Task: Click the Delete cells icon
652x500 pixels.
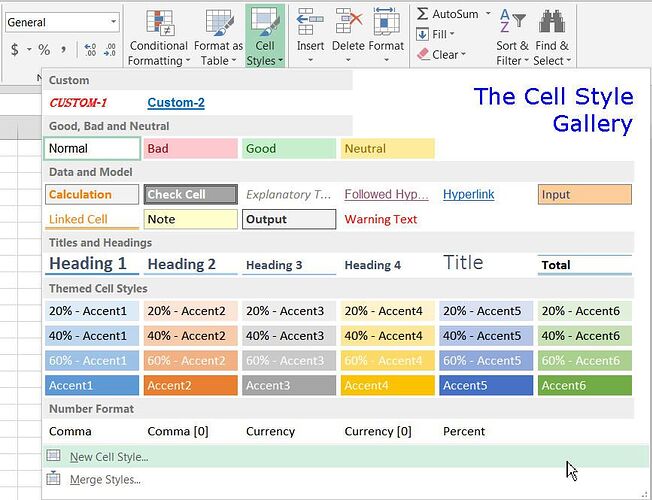Action: click(x=348, y=22)
